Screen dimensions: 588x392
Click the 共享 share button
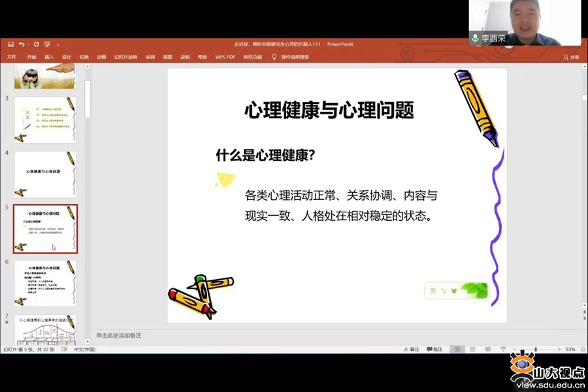coord(572,57)
